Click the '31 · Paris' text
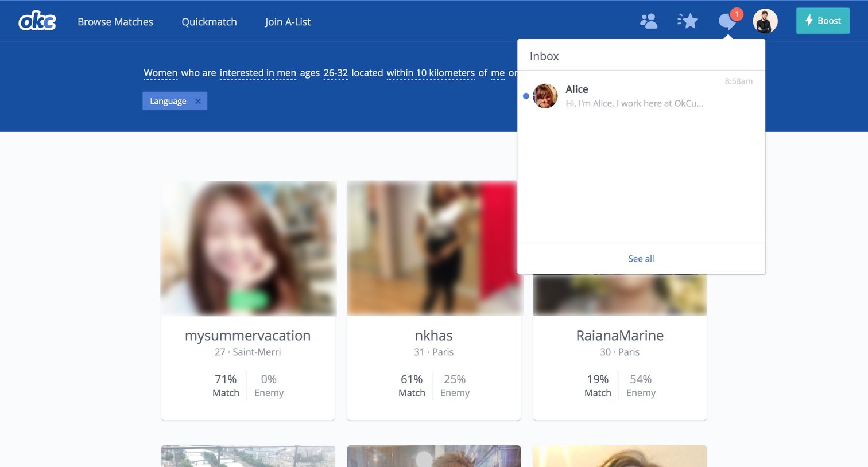This screenshot has width=868, height=467. 434,352
